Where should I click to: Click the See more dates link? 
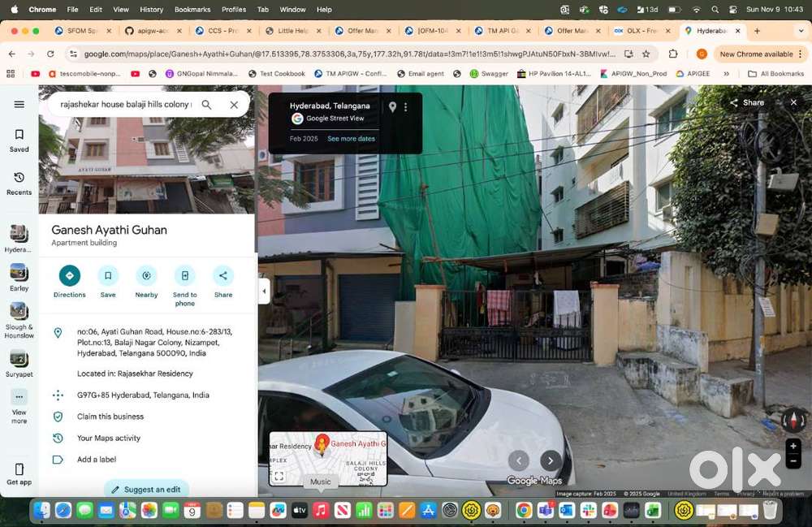351,139
